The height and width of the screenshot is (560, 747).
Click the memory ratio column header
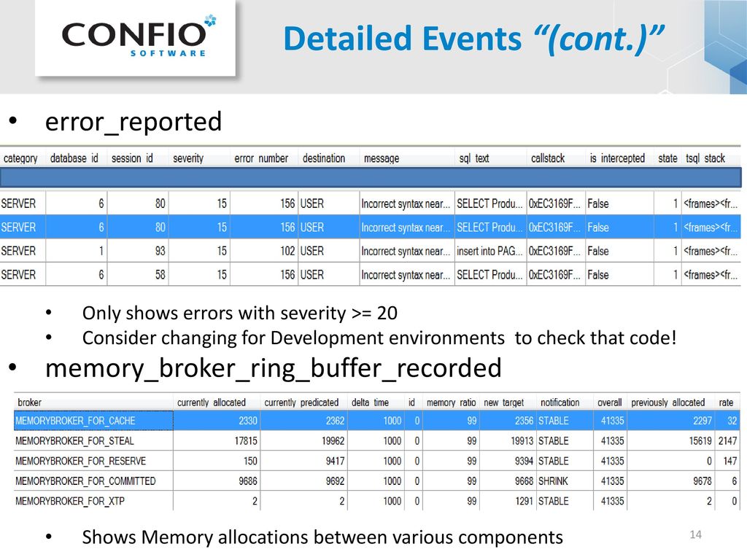[451, 402]
